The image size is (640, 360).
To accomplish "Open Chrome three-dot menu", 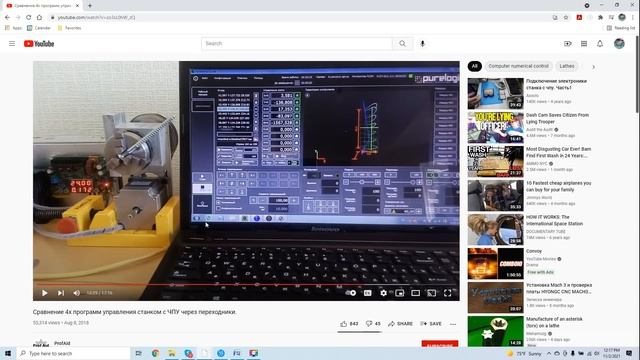I will pyautogui.click(x=633, y=18).
